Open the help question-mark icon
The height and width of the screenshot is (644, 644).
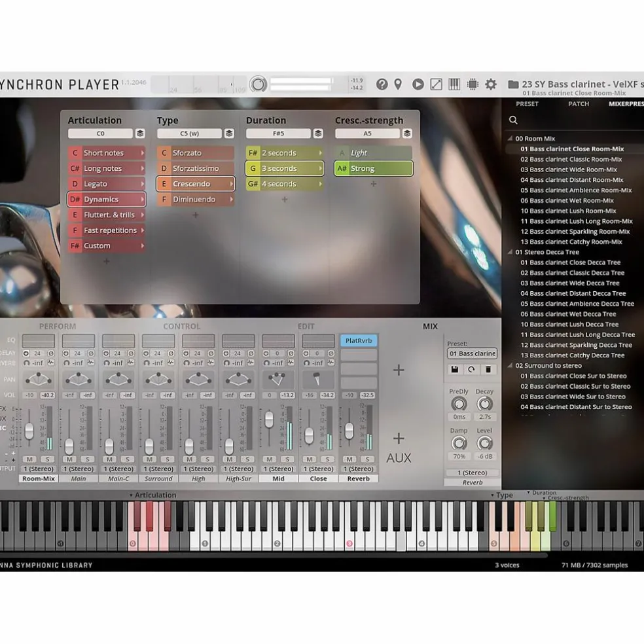pos(382,84)
